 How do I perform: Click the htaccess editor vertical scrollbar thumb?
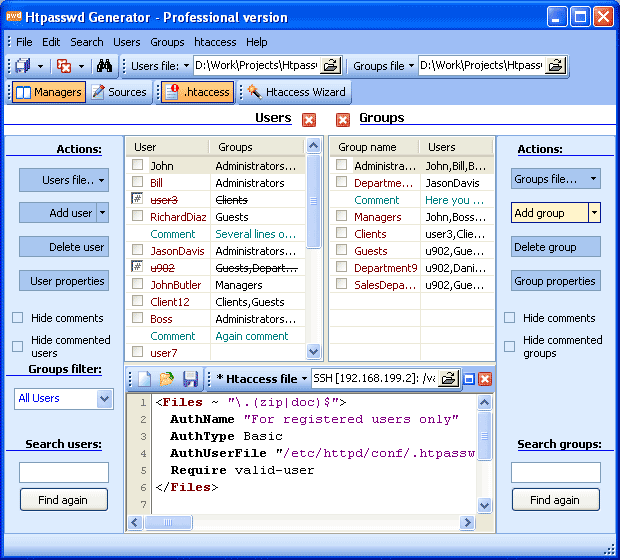click(x=484, y=436)
